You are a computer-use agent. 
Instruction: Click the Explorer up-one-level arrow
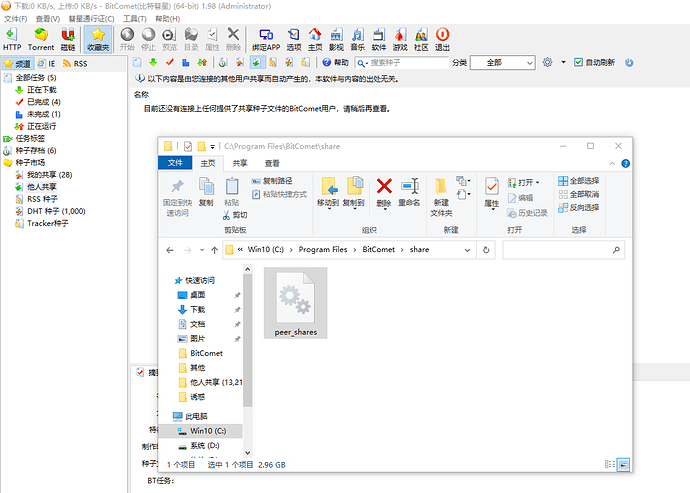pyautogui.click(x=214, y=250)
